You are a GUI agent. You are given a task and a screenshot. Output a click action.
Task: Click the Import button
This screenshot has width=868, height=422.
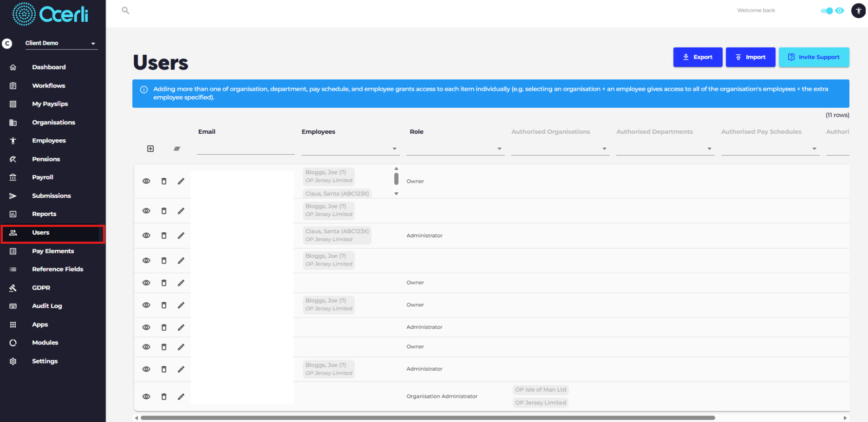(x=751, y=57)
